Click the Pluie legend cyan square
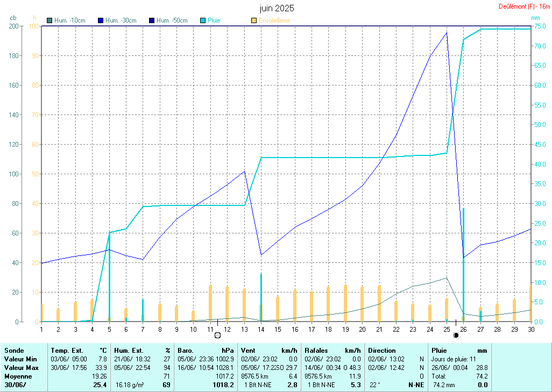Screen dimensions: 552x392 point(203,20)
